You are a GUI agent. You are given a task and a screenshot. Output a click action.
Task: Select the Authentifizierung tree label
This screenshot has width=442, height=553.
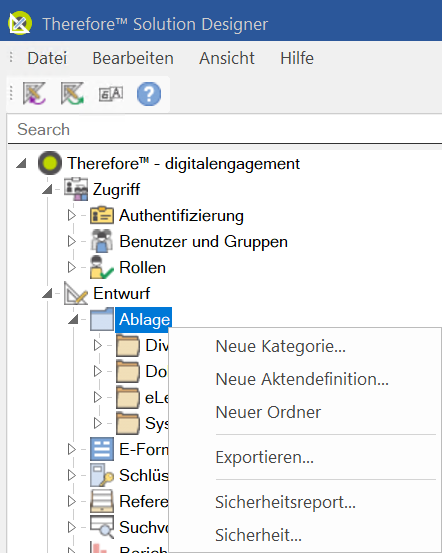click(x=181, y=215)
